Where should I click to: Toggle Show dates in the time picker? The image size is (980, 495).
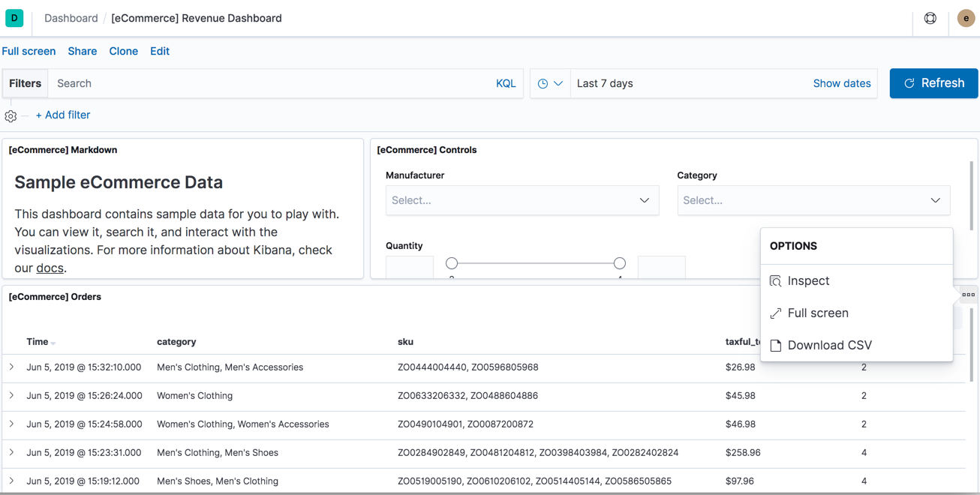point(842,83)
